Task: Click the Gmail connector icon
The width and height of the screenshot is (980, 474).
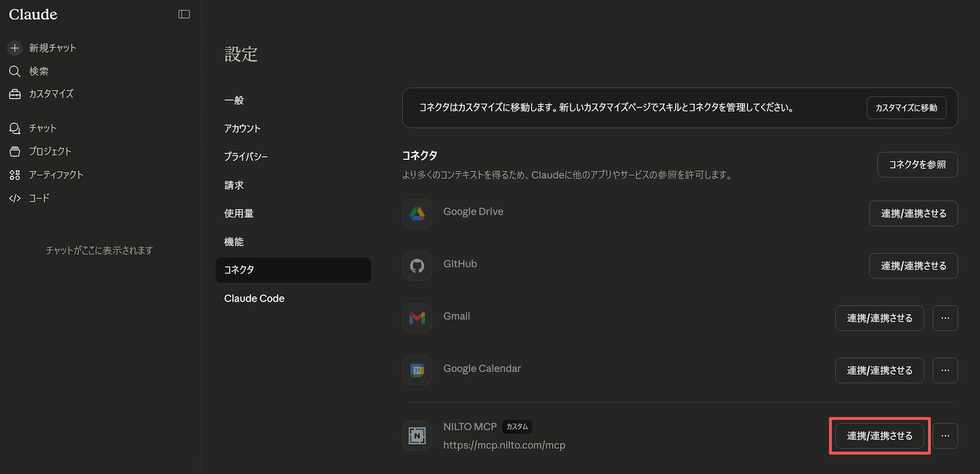Action: point(417,318)
